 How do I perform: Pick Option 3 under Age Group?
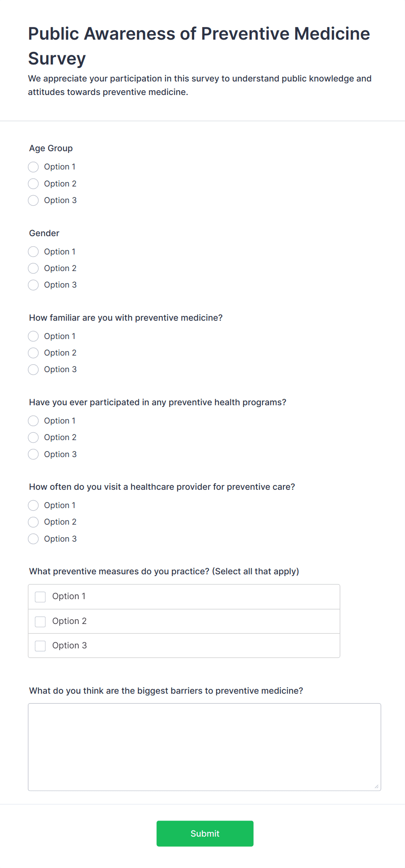coord(34,200)
